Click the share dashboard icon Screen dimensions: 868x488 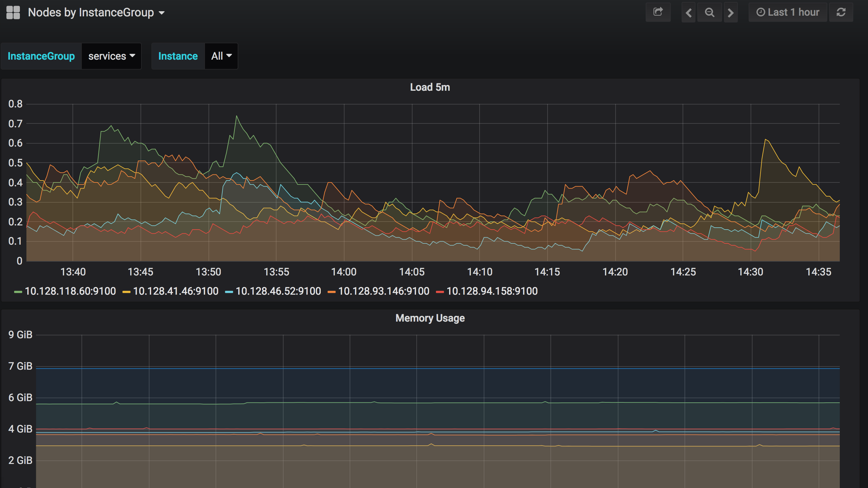pos(658,13)
